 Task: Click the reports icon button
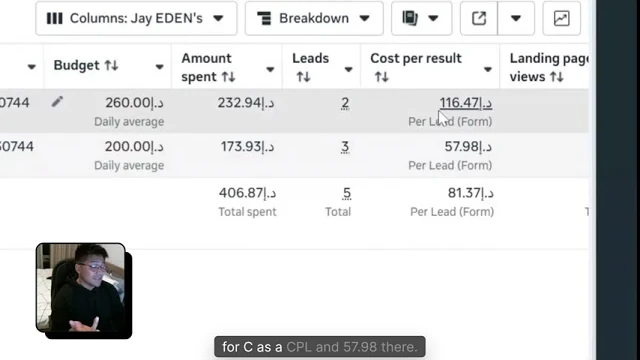(421, 18)
